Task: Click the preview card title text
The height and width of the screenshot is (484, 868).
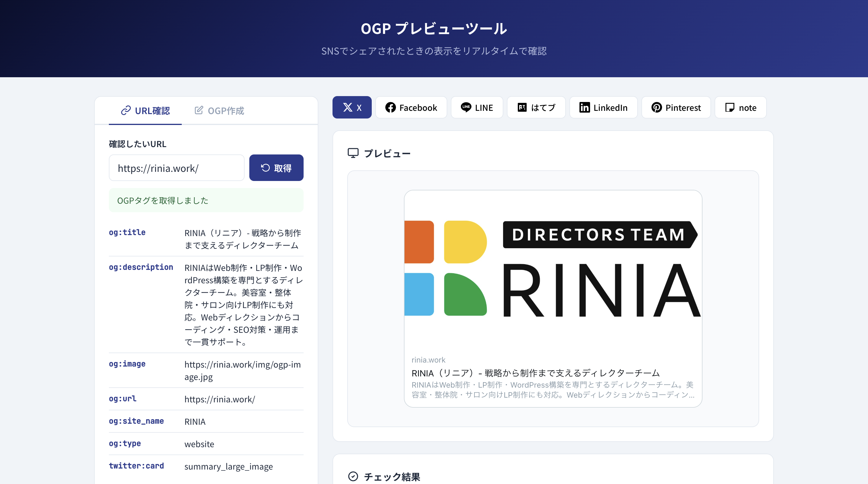Action: click(x=535, y=373)
